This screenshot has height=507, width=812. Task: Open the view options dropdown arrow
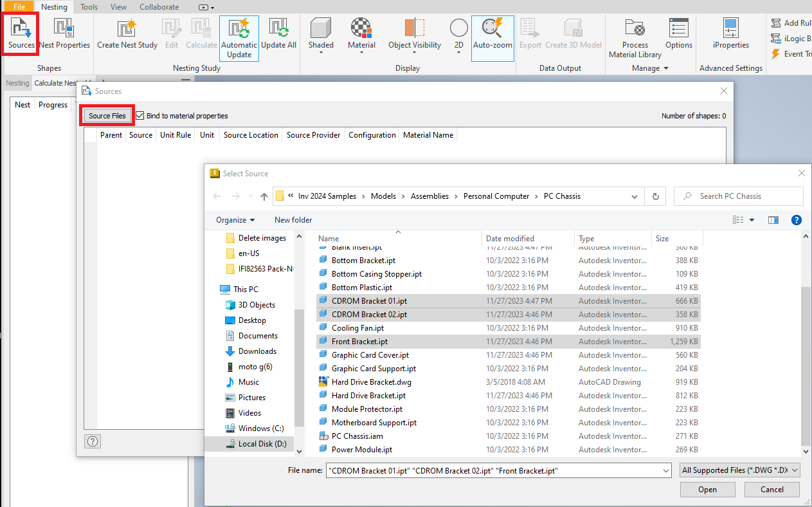pyautogui.click(x=752, y=220)
